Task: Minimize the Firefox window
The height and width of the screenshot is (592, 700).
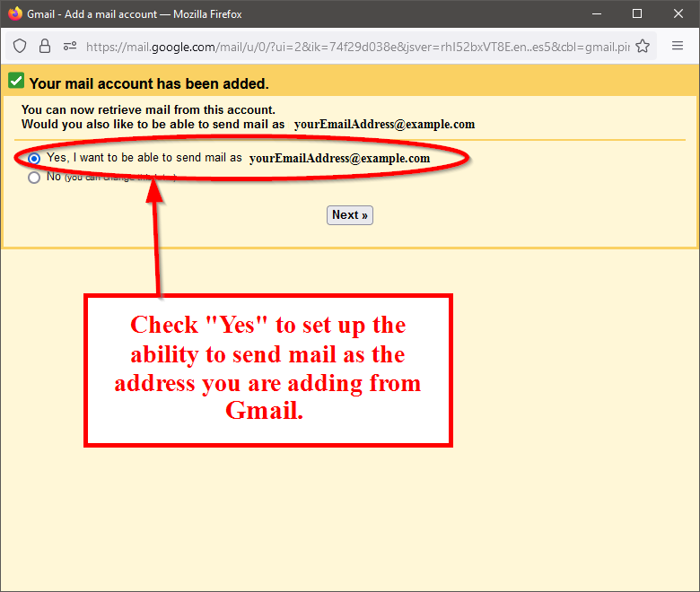Action: coord(597,13)
